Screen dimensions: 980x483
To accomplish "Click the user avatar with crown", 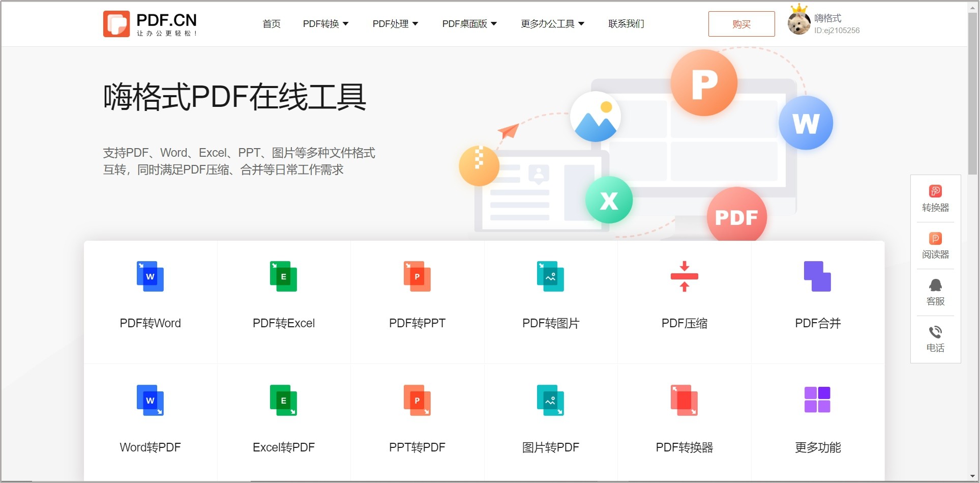I will pos(799,20).
